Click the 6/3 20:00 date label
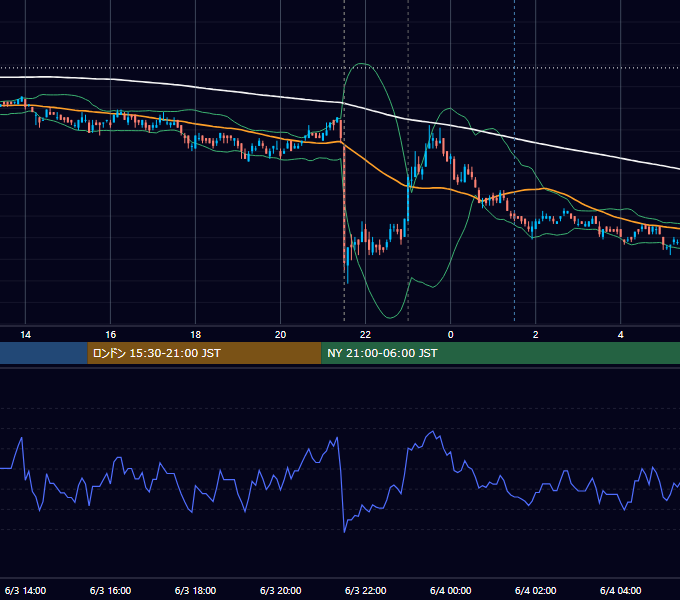Screen dimensions: 680x600 coord(281,590)
